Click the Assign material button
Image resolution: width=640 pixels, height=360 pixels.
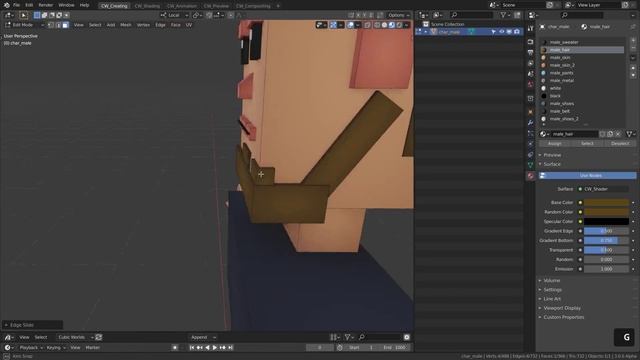[554, 144]
